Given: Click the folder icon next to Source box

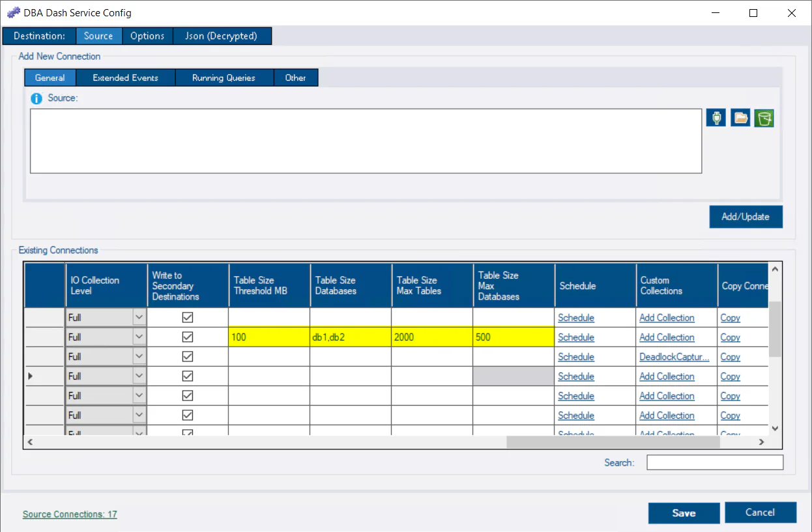Looking at the screenshot, I should [x=740, y=118].
